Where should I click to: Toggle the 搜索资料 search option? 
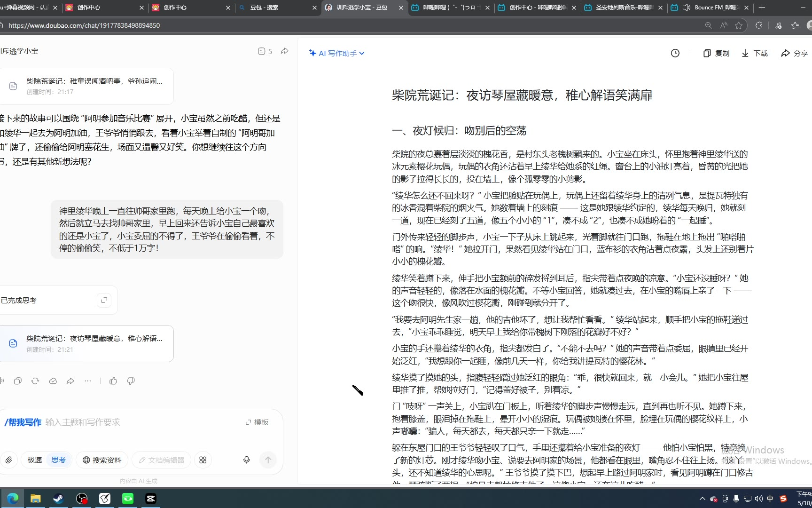(x=102, y=460)
